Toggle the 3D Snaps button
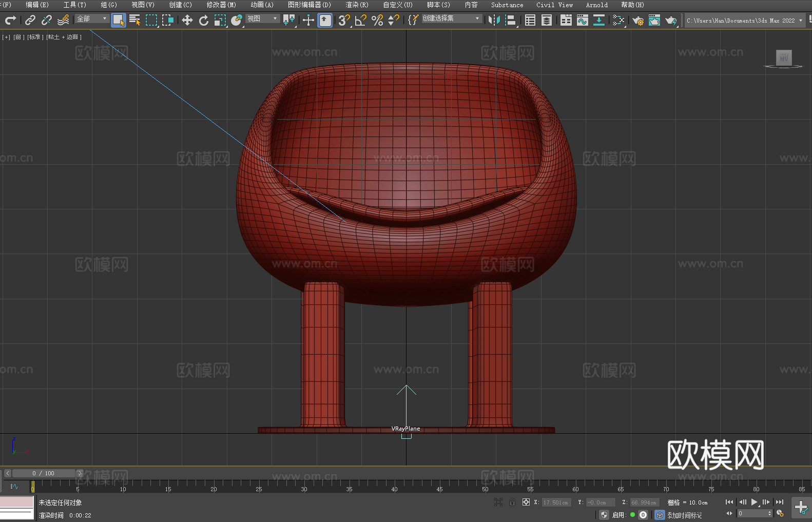 (344, 20)
